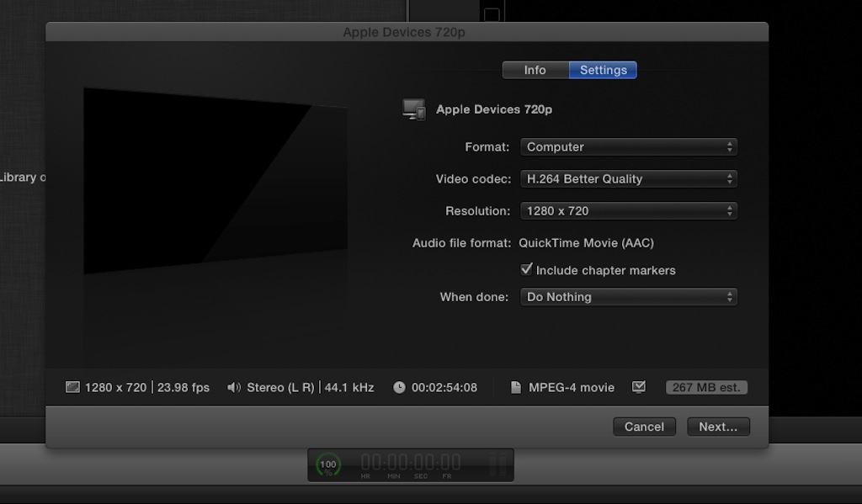Click the Next... button
The height and width of the screenshot is (504, 862).
coord(718,427)
